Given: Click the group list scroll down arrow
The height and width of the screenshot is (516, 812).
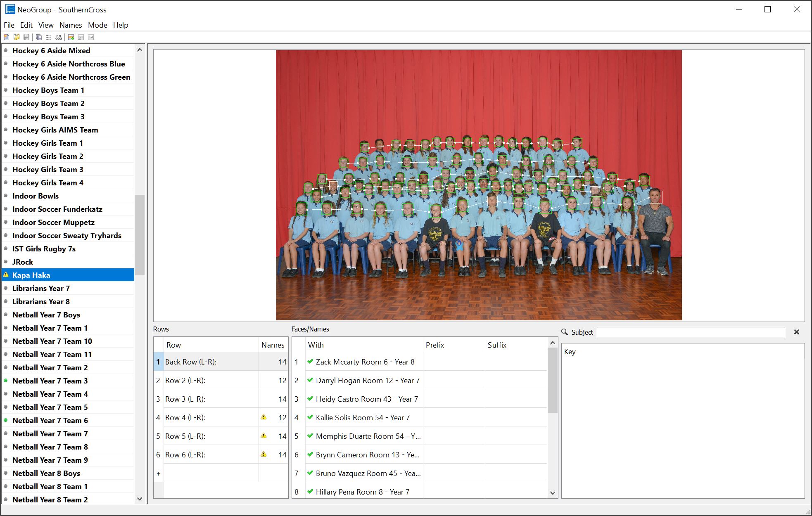Looking at the screenshot, I should pyautogui.click(x=140, y=499).
